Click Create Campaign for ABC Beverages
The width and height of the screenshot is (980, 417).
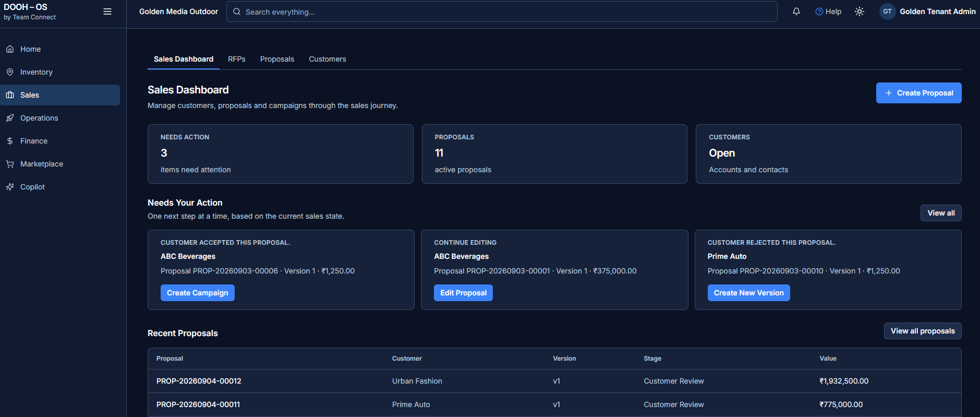(198, 293)
